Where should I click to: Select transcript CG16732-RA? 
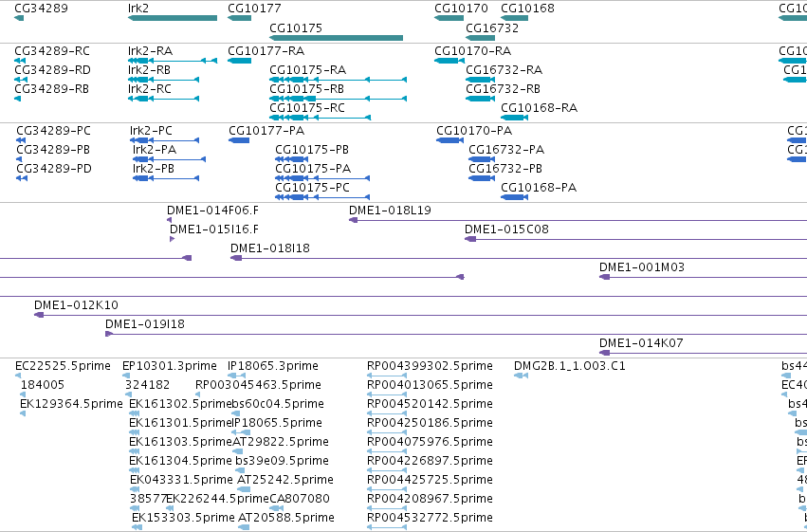click(x=480, y=80)
